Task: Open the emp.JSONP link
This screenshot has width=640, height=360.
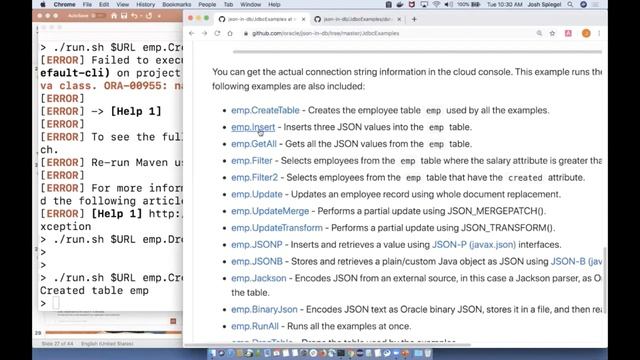Action: 257,244
